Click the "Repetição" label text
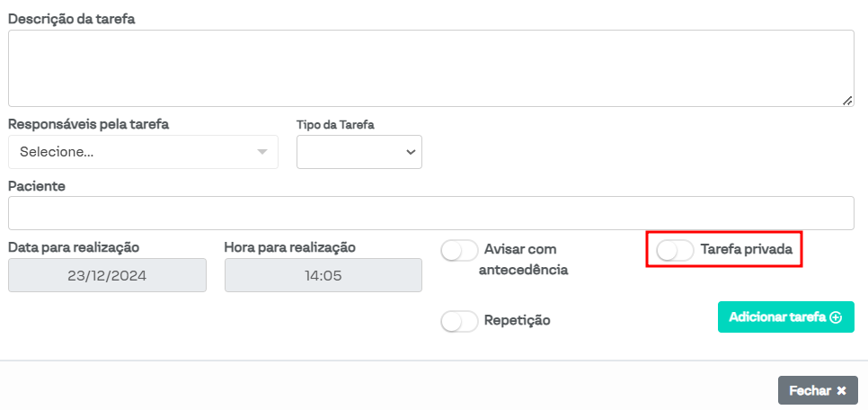This screenshot has width=868, height=410. click(517, 320)
